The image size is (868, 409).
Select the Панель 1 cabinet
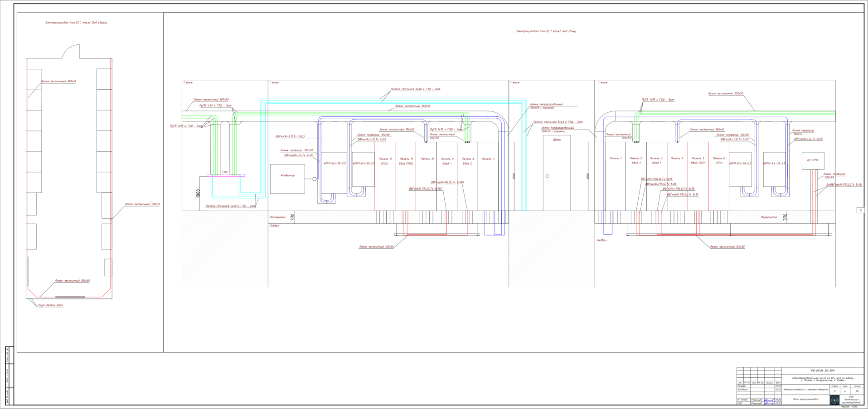tap(615, 176)
